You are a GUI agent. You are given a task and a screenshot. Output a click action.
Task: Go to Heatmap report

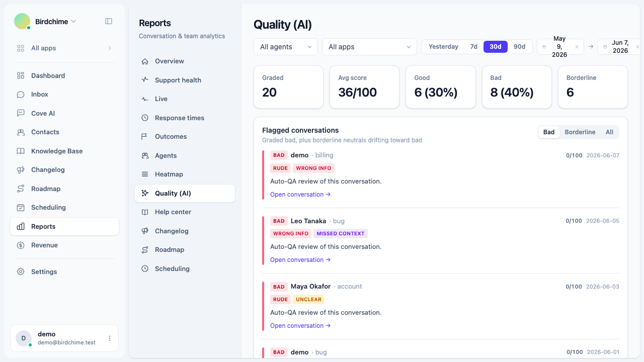pos(185,174)
